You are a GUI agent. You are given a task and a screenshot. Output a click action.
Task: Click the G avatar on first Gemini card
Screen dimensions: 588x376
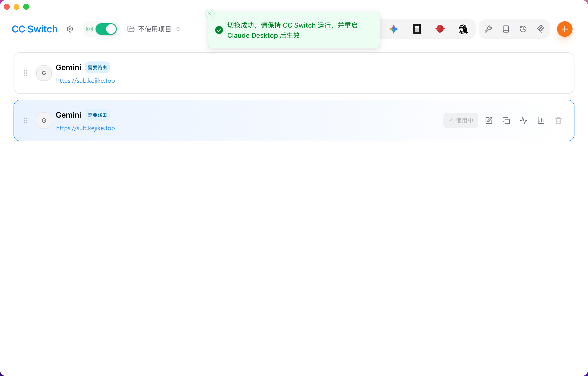point(44,73)
